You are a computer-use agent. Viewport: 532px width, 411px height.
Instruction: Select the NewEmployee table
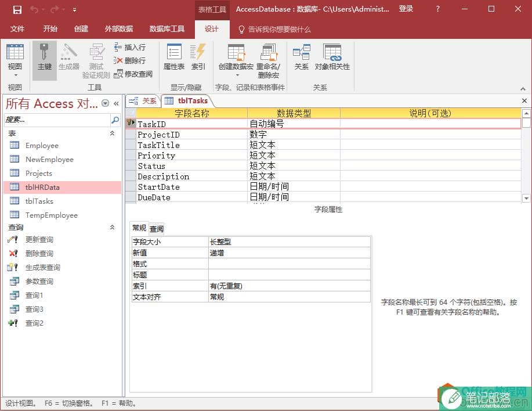63,160
